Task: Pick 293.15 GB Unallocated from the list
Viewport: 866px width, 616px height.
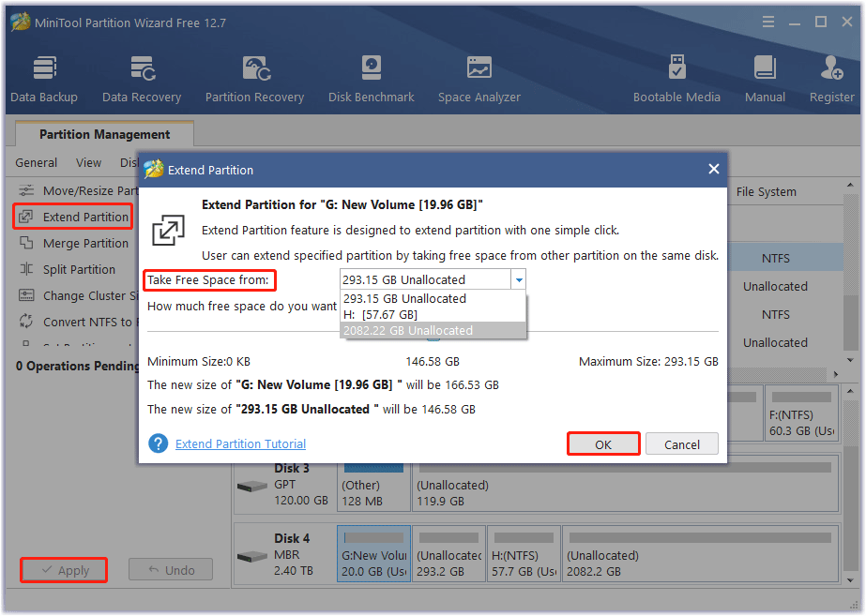Action: (x=433, y=298)
